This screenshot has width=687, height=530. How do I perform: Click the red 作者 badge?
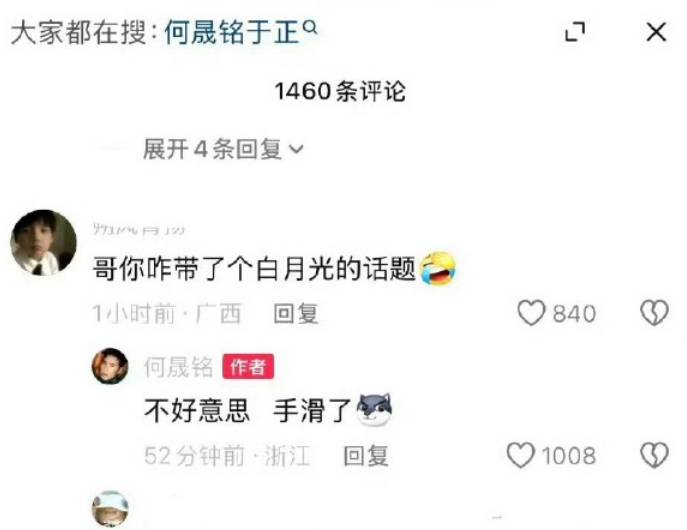(248, 366)
